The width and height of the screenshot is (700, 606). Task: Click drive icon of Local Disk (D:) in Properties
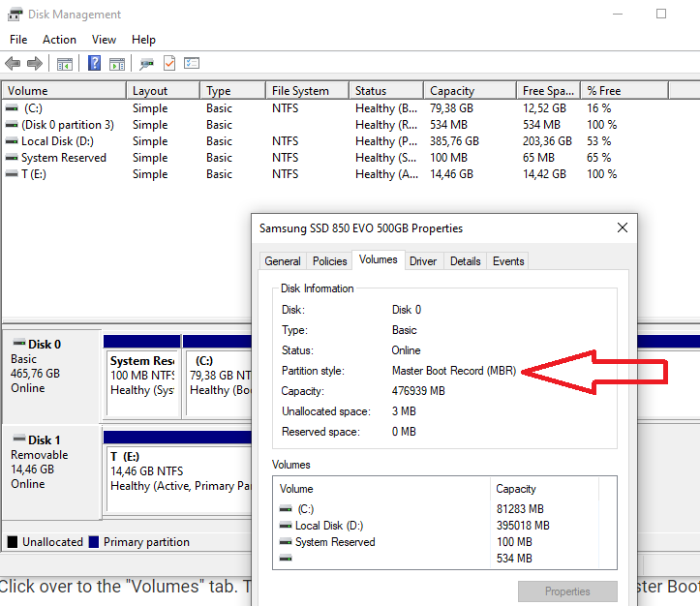286,526
